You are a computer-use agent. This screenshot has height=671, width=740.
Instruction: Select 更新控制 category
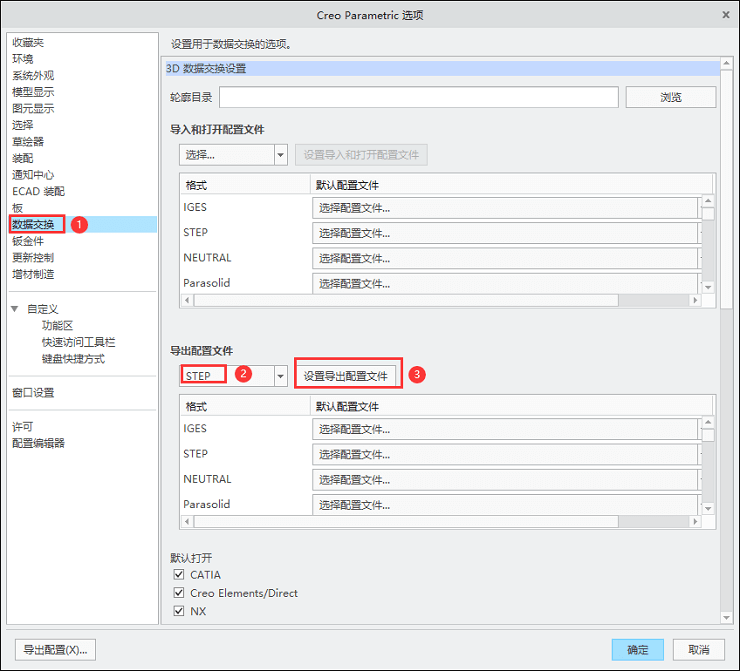pos(33,258)
